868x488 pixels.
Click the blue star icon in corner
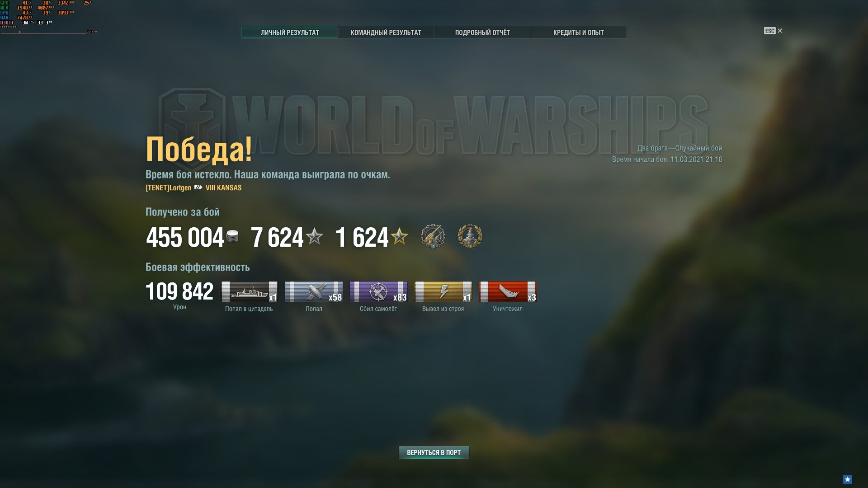click(848, 479)
